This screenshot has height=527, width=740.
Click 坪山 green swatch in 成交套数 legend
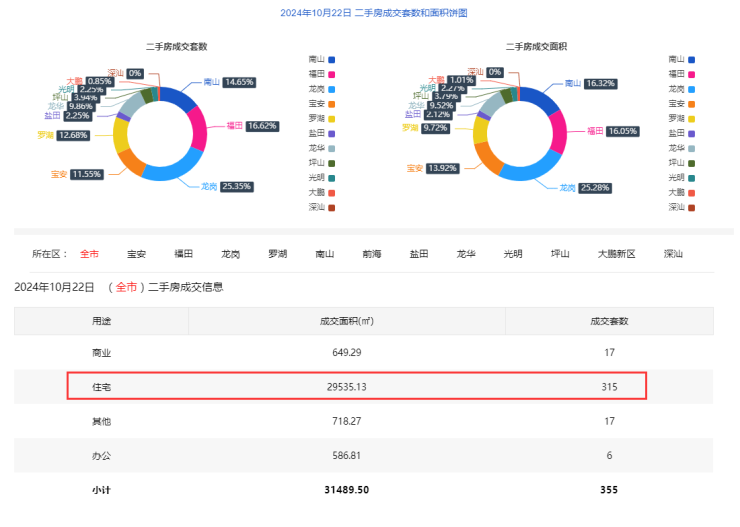click(332, 163)
